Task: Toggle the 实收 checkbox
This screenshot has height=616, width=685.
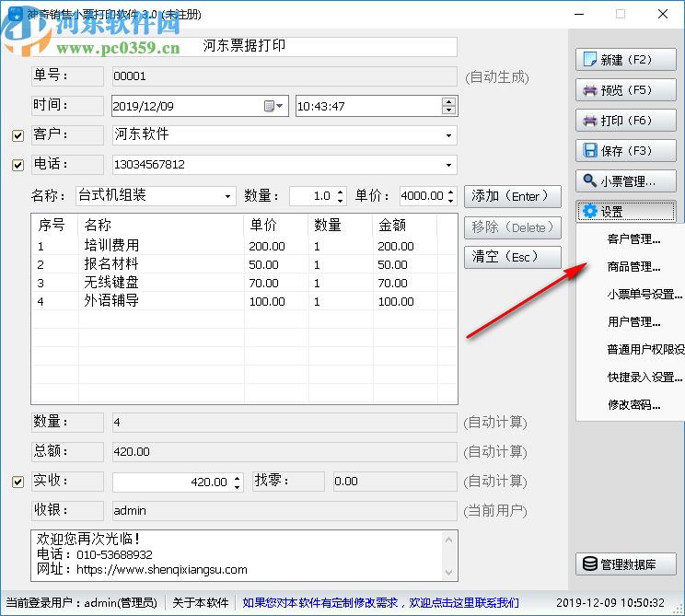Action: pyautogui.click(x=17, y=482)
